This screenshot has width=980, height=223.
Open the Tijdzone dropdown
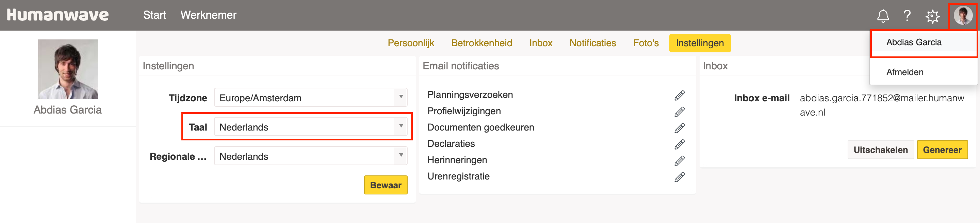(x=310, y=98)
